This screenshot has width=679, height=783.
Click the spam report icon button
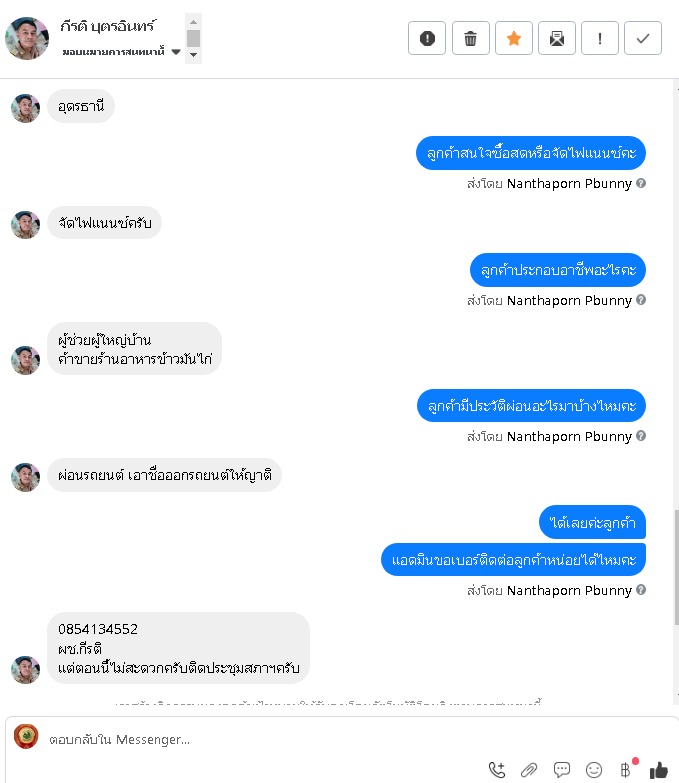pyautogui.click(x=427, y=38)
